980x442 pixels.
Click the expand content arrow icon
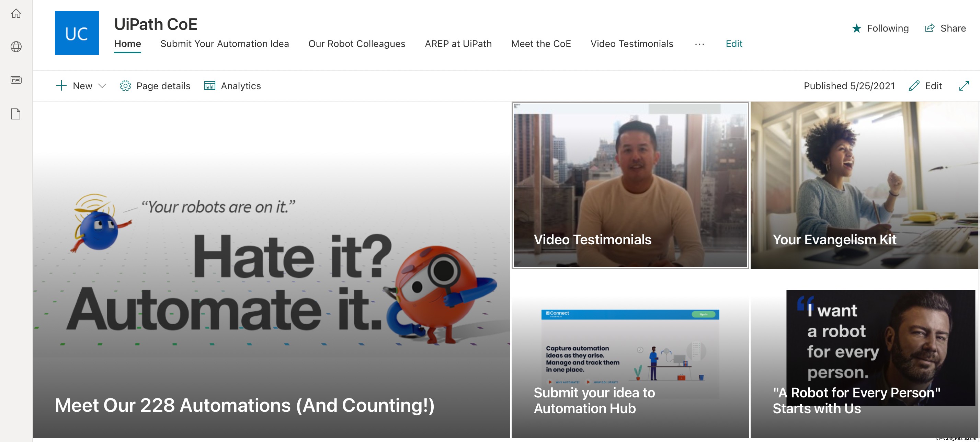click(964, 86)
